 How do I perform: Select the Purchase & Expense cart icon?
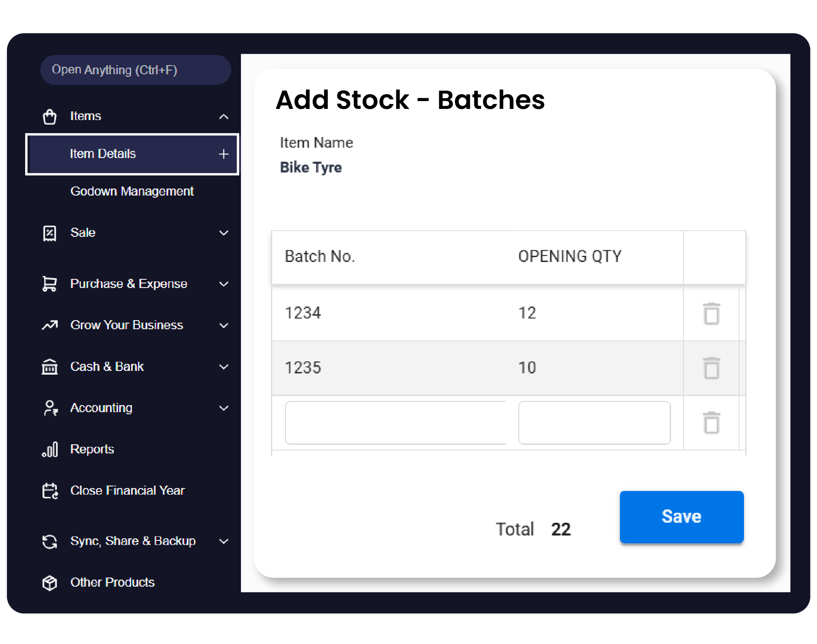tap(49, 284)
